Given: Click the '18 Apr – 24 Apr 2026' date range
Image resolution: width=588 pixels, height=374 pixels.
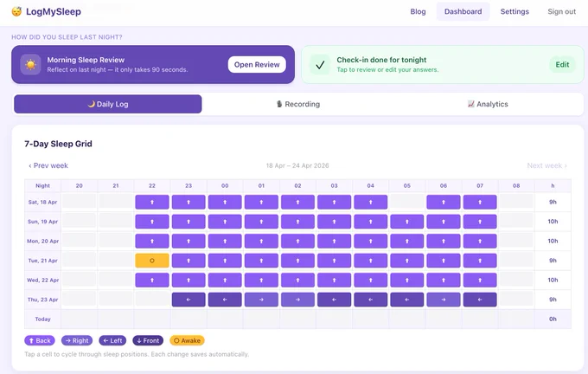Looking at the screenshot, I should [297, 165].
